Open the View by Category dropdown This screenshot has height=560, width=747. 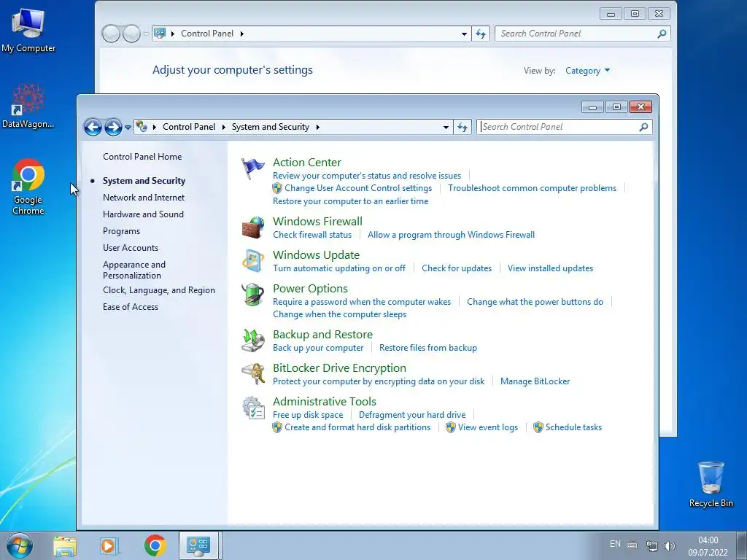pos(587,71)
